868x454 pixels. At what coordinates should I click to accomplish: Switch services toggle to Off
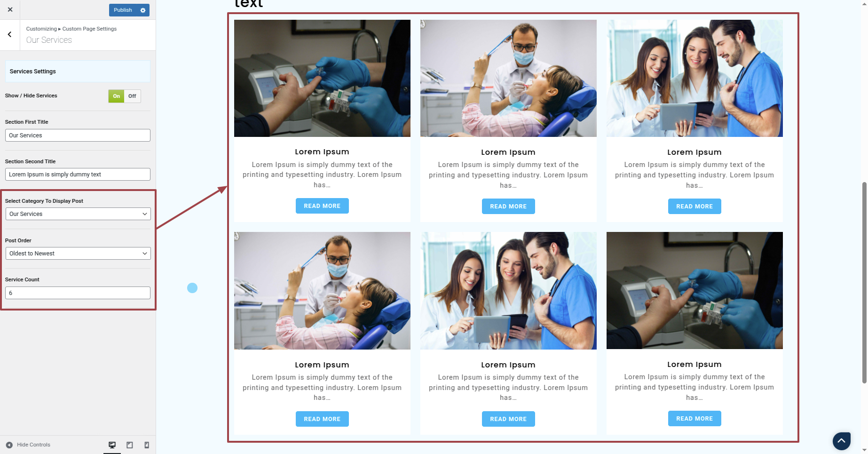click(x=132, y=96)
